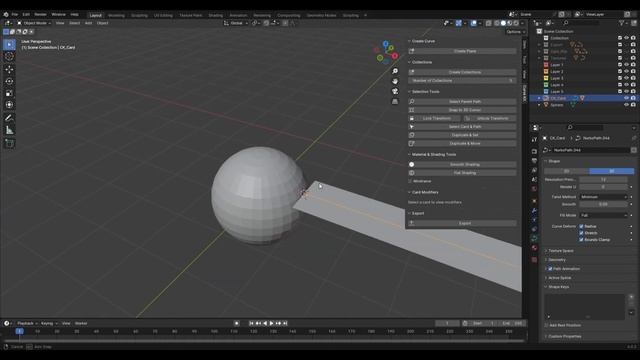Hide the Sphere object eye icon

[626, 105]
